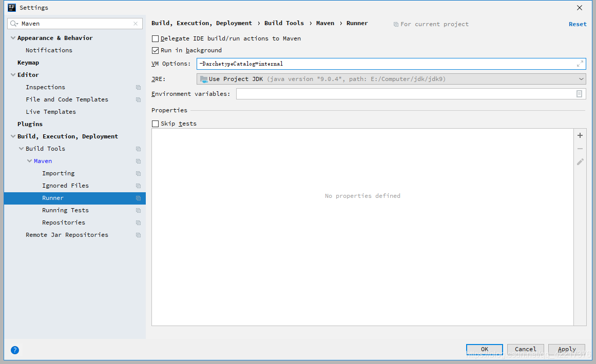
Task: Click the search magnifier icon in settings
Action: click(13, 24)
